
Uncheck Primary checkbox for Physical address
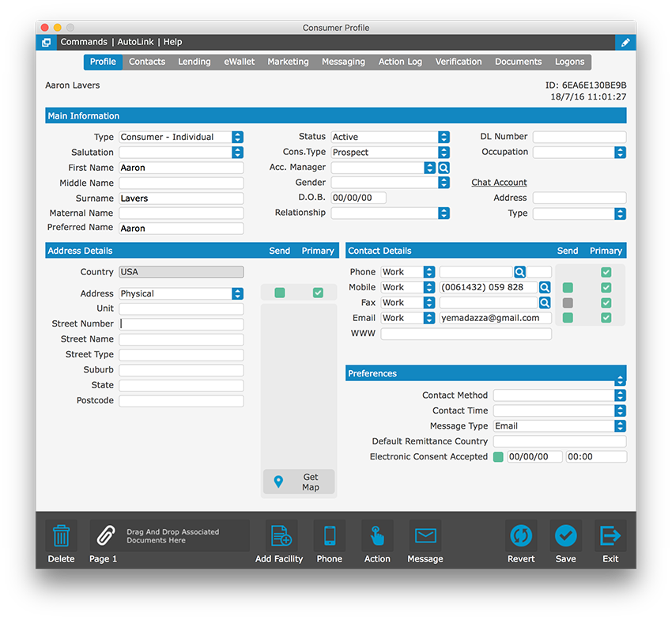(318, 293)
